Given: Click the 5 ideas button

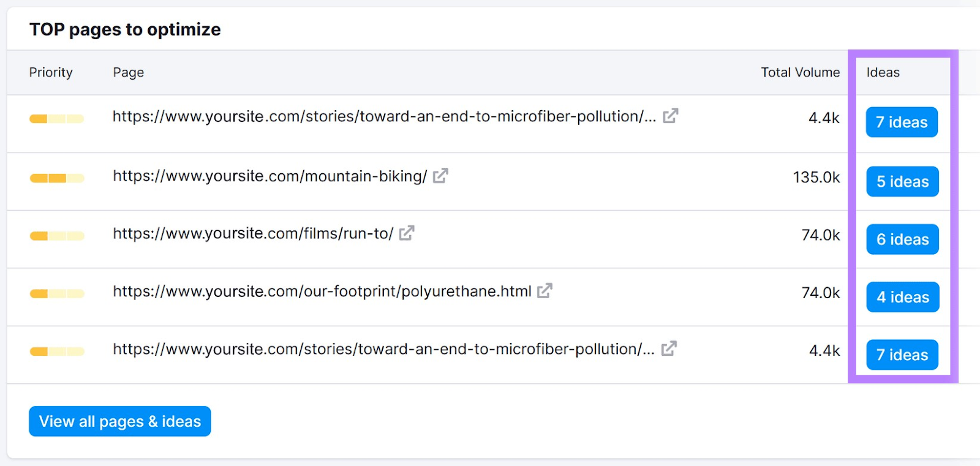Looking at the screenshot, I should point(902,181).
